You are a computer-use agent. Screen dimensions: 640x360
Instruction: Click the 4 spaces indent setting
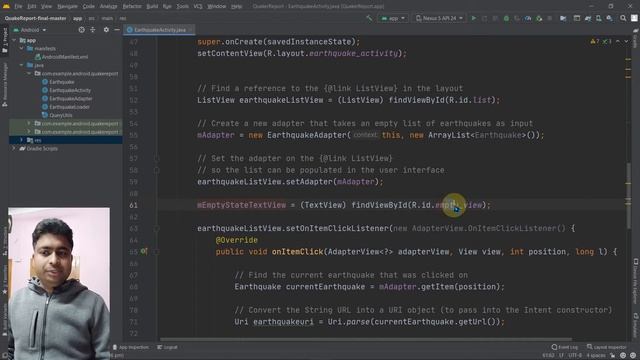pyautogui.click(x=597, y=356)
